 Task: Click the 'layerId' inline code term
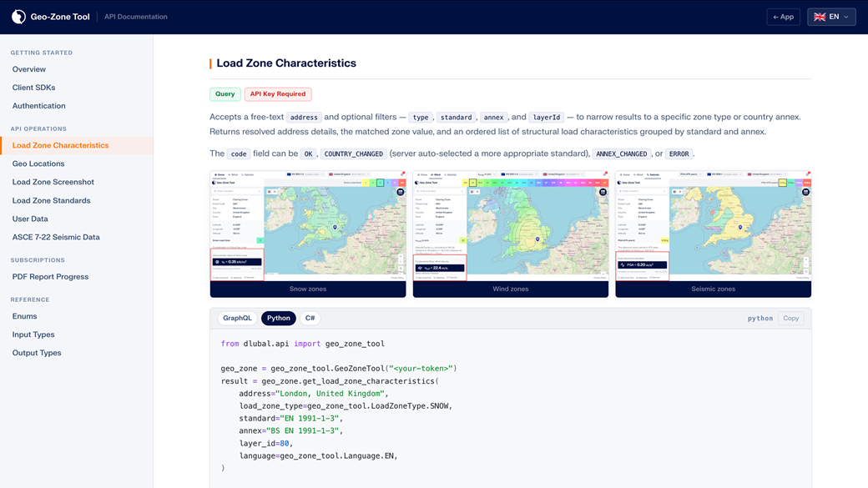(x=547, y=118)
